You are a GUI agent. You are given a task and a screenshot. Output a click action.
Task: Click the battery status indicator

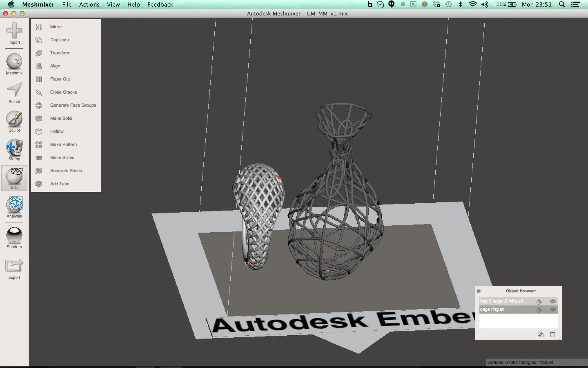[x=505, y=4]
